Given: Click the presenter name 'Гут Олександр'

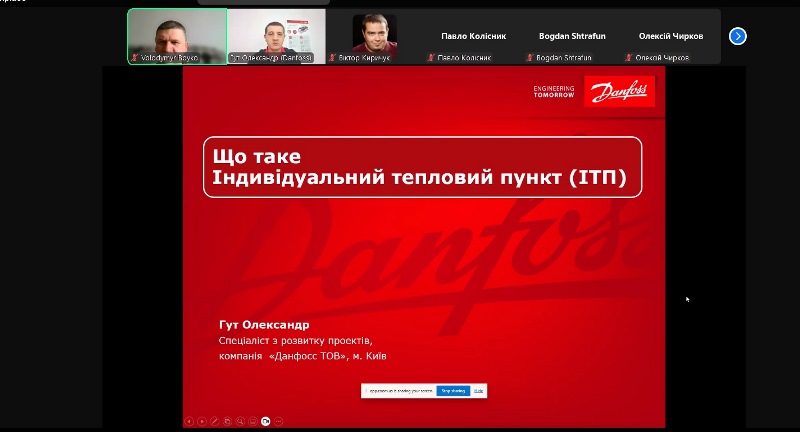Looking at the screenshot, I should pos(264,325).
